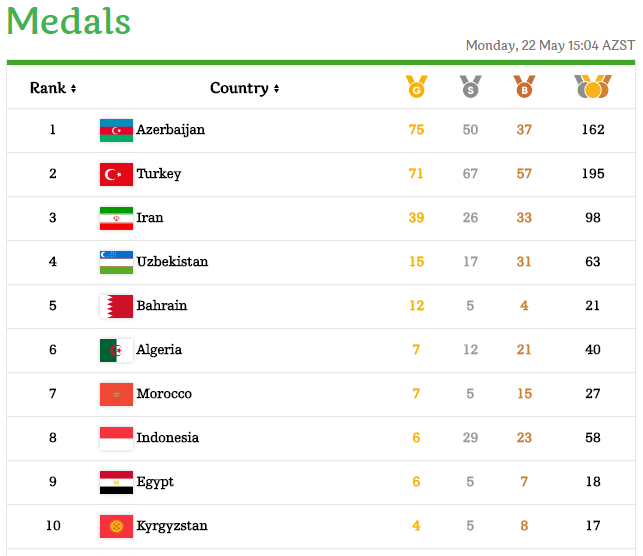Click the Bahrain flag icon
Viewport: 643px width, 556px height.
[116, 306]
